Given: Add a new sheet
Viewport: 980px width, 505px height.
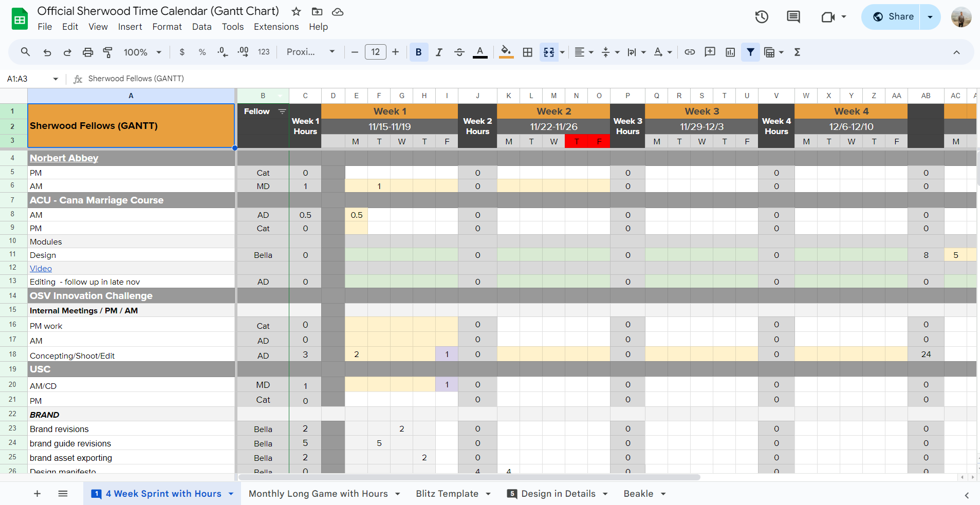Looking at the screenshot, I should click(x=37, y=494).
